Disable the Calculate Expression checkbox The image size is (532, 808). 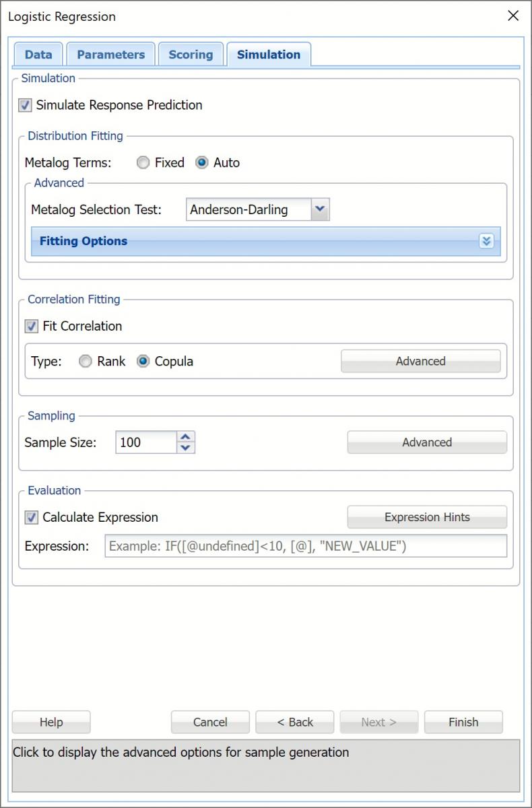pos(32,518)
